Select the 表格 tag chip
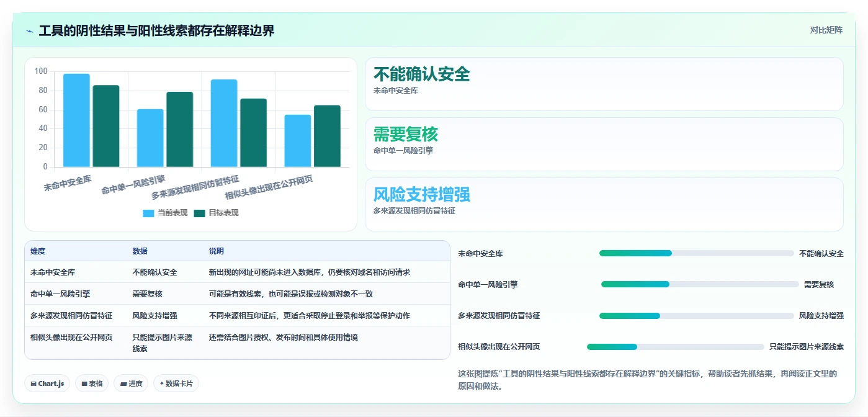Image resolution: width=868 pixels, height=417 pixels. point(91,383)
